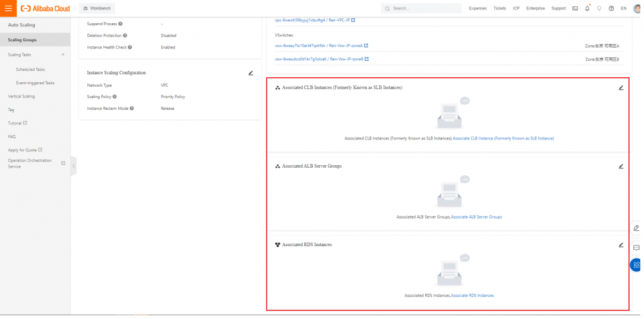The height and width of the screenshot is (319, 644).
Task: Click Instance Health Check help icon
Action: coord(130,47)
